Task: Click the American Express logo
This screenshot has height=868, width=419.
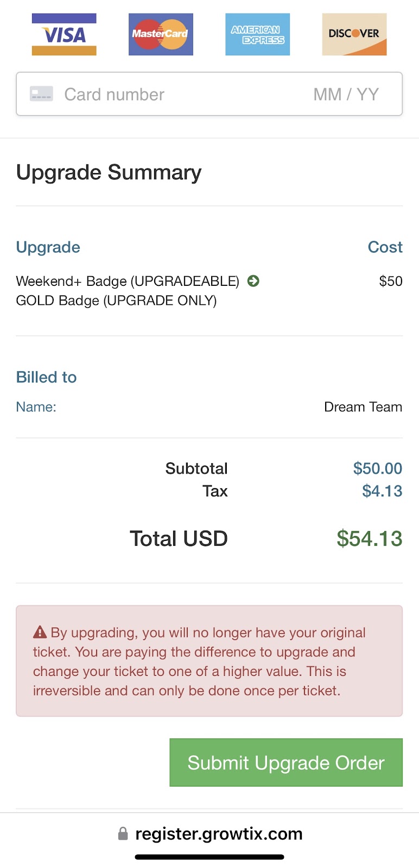Action: (257, 35)
